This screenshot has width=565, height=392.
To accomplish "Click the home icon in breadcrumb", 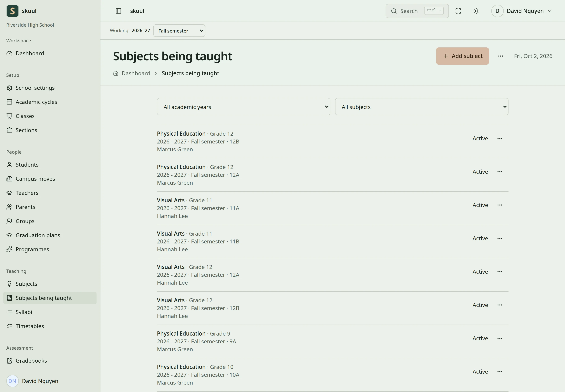I will pyautogui.click(x=116, y=73).
